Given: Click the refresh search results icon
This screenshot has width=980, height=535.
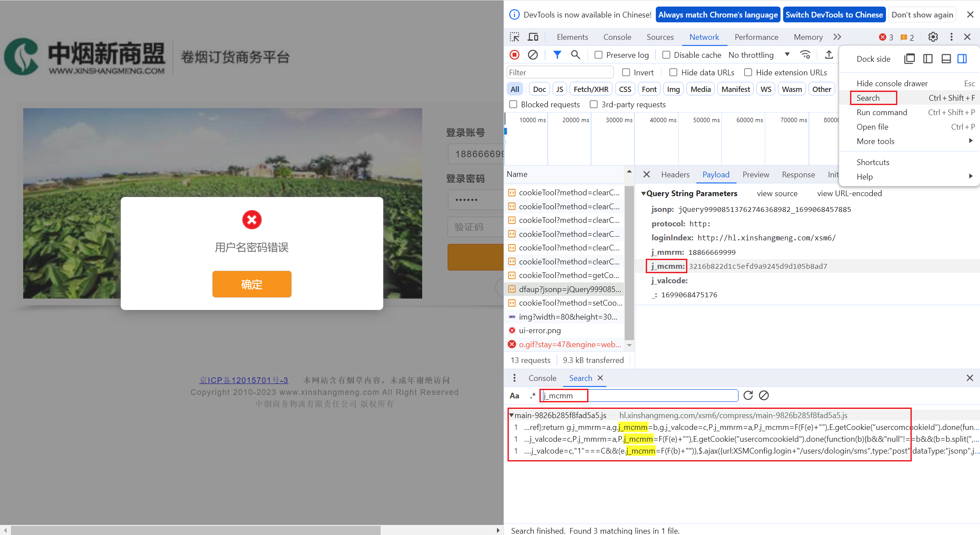Looking at the screenshot, I should 748,395.
